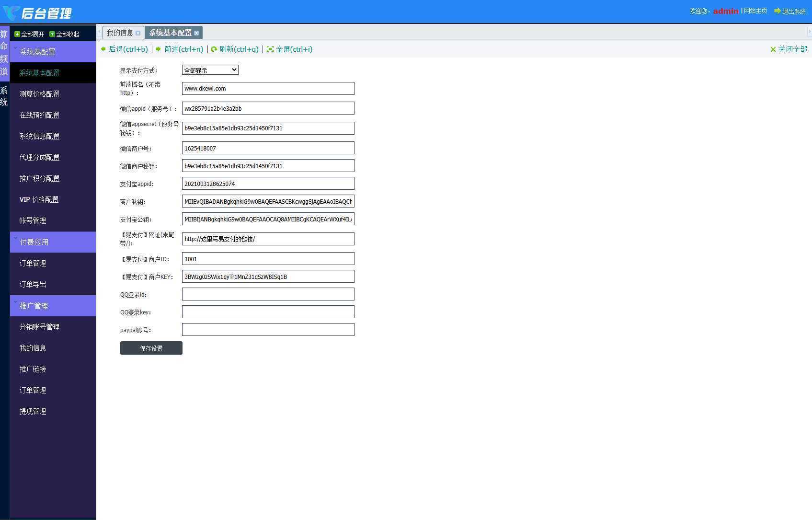Collapse the 付费应用 section
Image resolution: width=812 pixels, height=520 pixels.
coord(53,242)
